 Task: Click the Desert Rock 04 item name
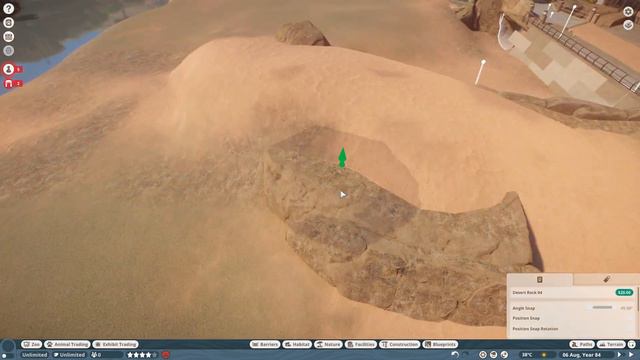(527, 292)
